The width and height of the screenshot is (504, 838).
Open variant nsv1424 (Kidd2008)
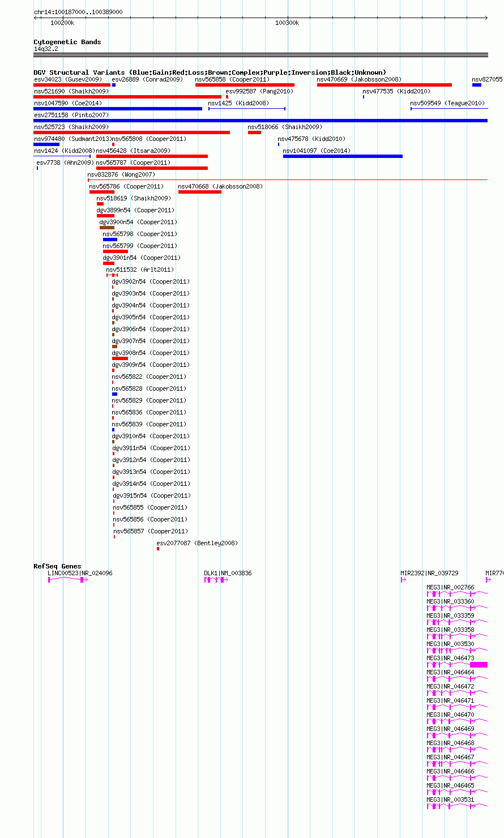[64, 151]
